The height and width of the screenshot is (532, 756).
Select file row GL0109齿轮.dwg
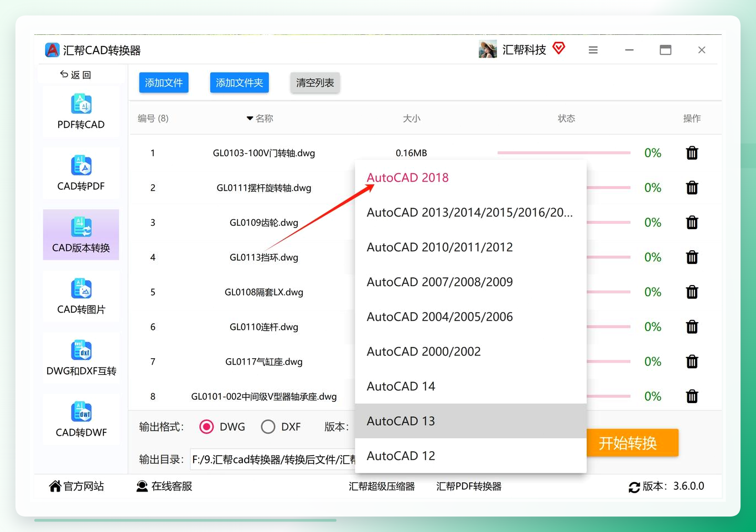point(264,223)
